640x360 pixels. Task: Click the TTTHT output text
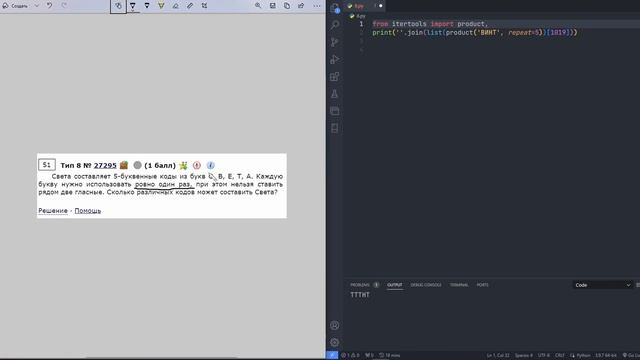pos(360,295)
